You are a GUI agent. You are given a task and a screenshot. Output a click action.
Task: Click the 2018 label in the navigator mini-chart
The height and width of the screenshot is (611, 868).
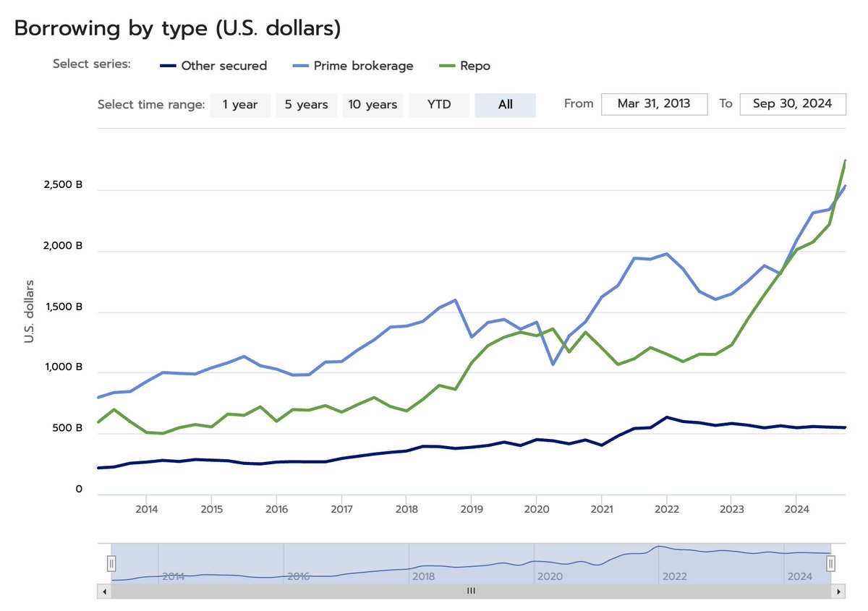pos(423,577)
